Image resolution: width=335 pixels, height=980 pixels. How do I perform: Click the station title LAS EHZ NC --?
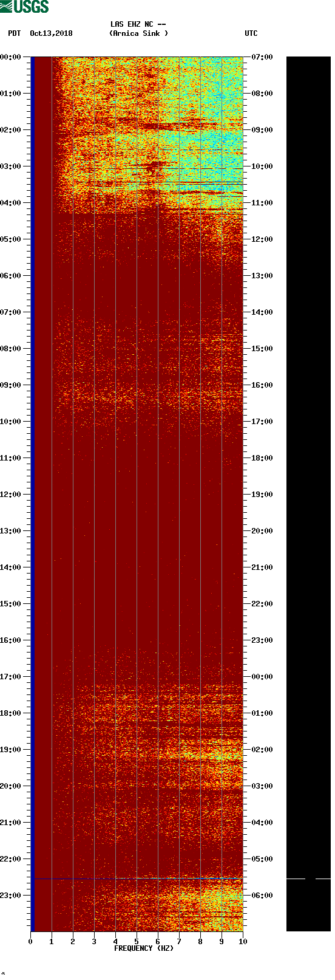[x=138, y=24]
